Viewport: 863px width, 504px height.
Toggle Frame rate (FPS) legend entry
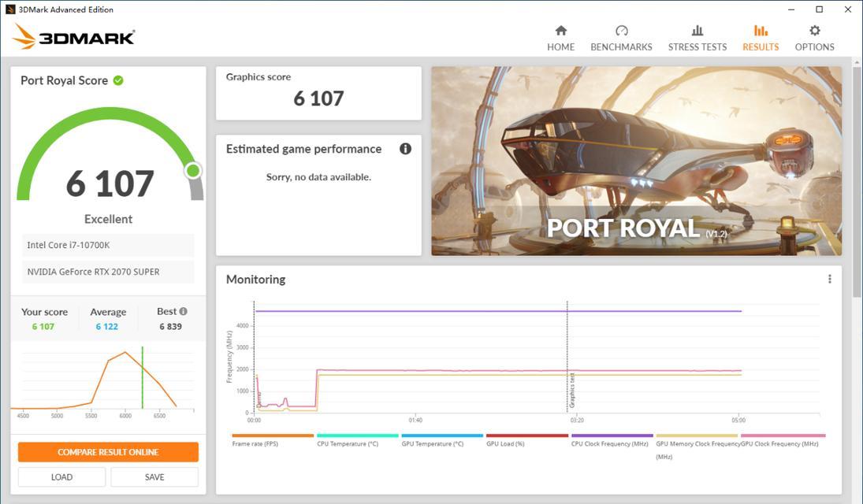pos(255,443)
